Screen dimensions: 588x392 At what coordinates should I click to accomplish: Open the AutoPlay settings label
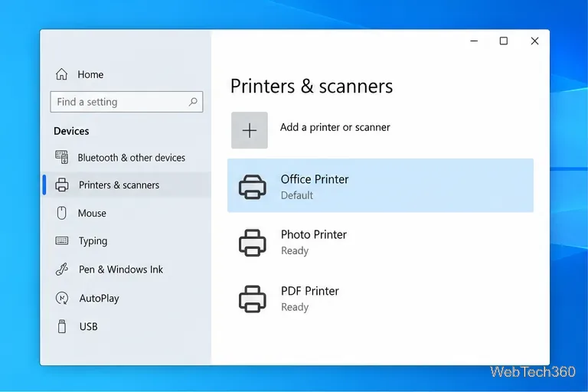click(x=99, y=299)
